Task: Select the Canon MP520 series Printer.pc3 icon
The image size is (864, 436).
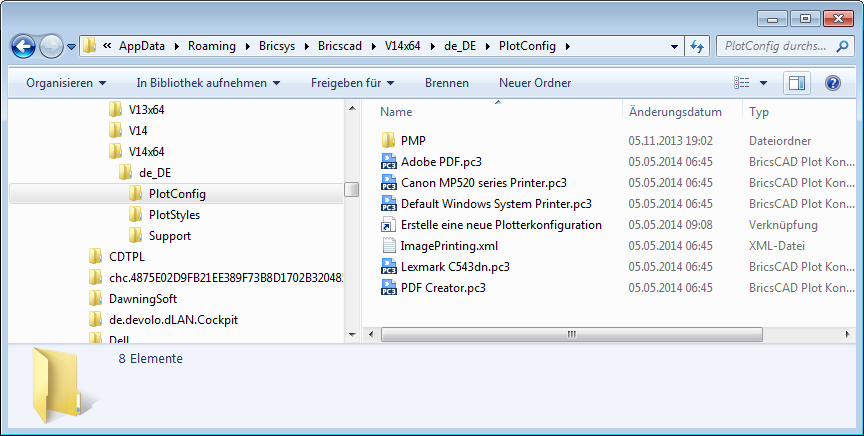Action: (x=389, y=183)
